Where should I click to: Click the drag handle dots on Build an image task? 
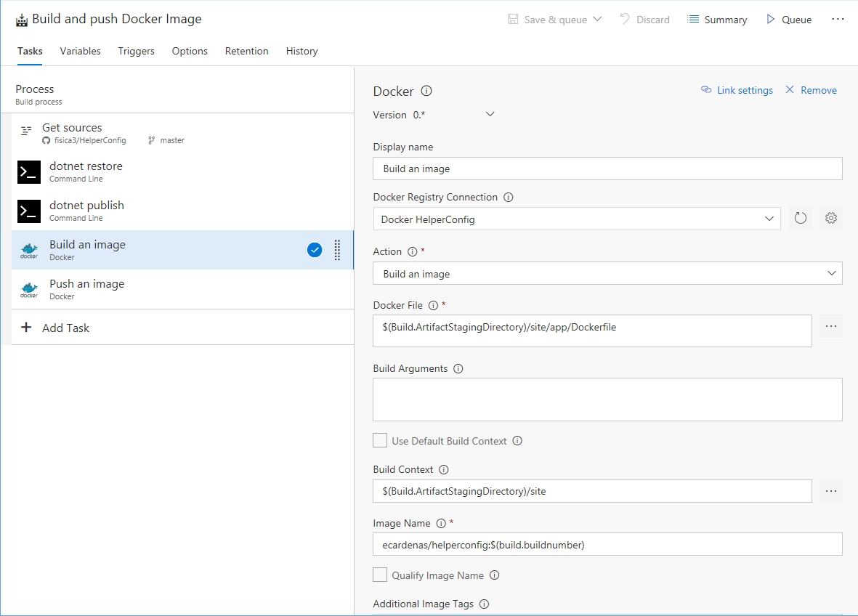click(x=337, y=250)
